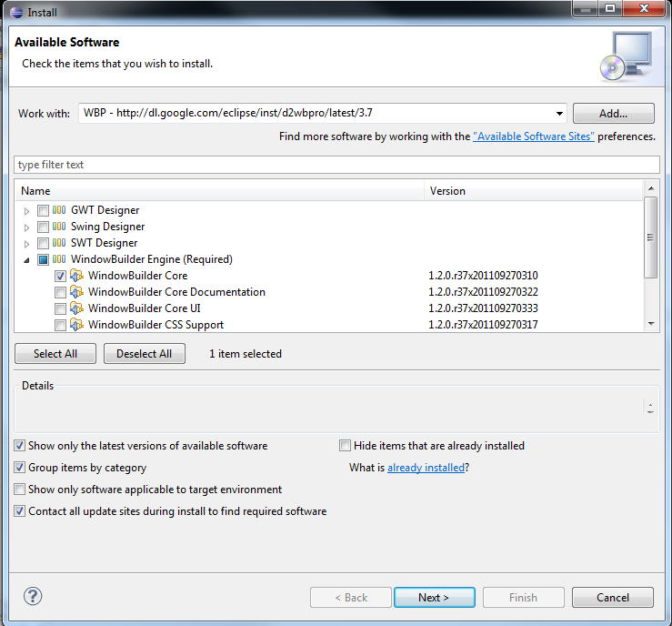Click the install wizard computer and CD image
The width and height of the screenshot is (672, 626).
coord(627,56)
